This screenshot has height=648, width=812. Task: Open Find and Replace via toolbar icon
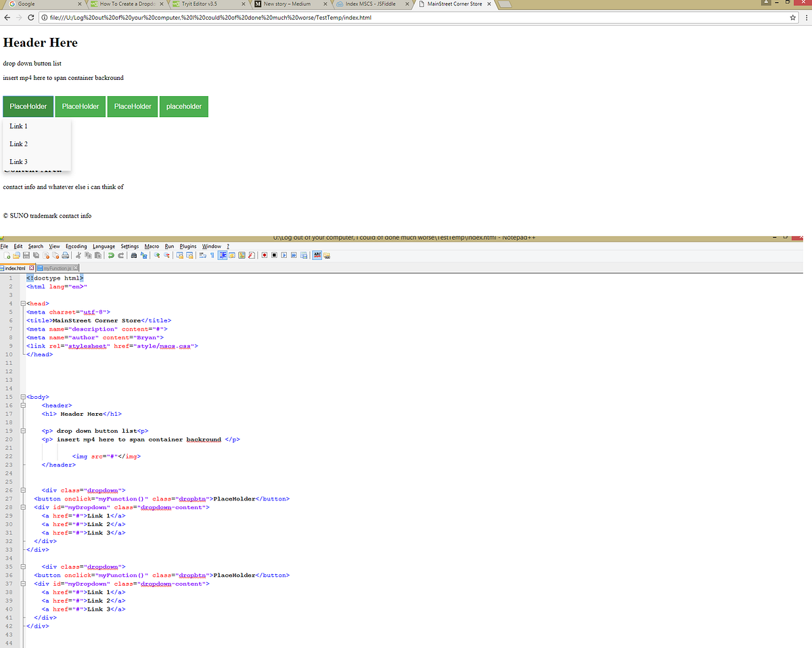coord(144,255)
